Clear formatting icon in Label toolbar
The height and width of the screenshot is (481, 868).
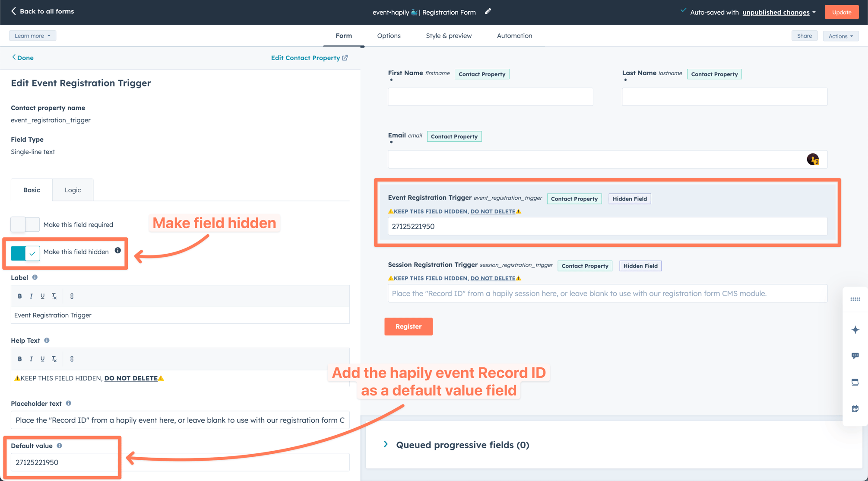54,296
